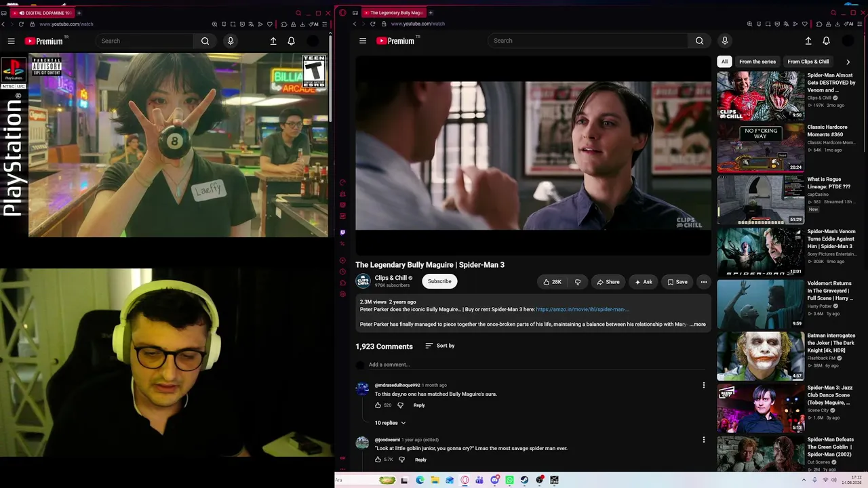
Task: Open more actions menu for the video
Action: point(704,282)
